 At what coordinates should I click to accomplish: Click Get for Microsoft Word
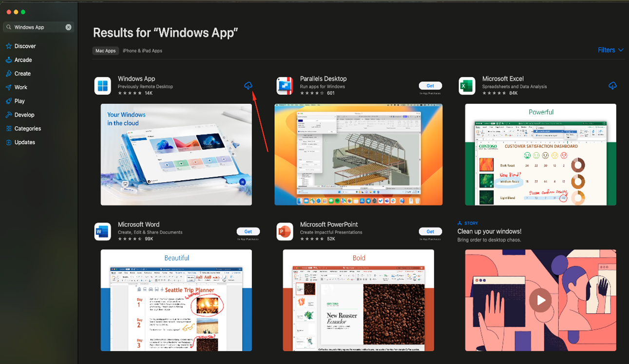[x=248, y=231]
